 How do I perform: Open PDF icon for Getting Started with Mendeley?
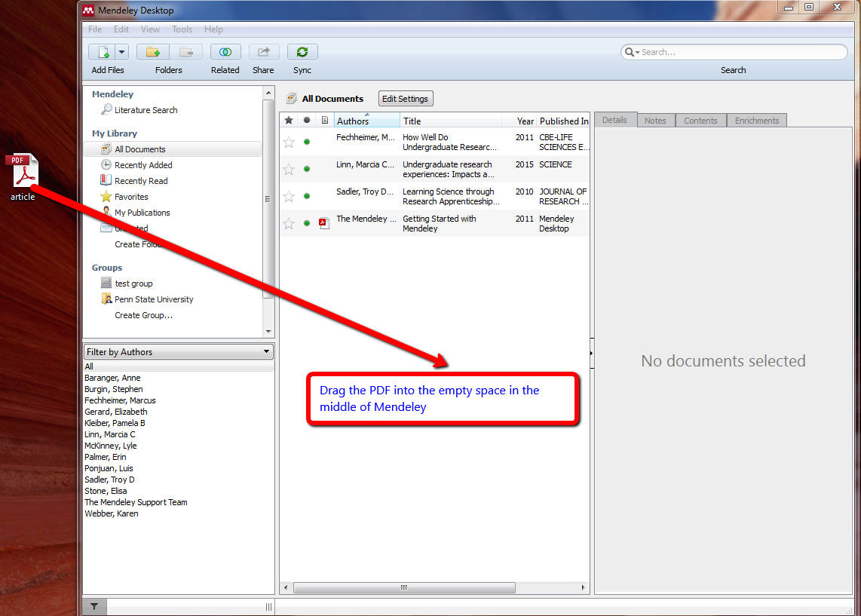click(324, 223)
